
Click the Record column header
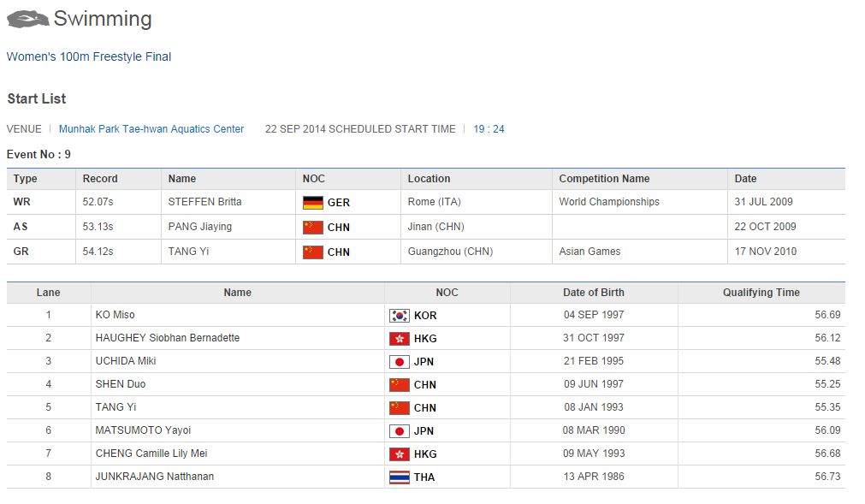coord(100,179)
